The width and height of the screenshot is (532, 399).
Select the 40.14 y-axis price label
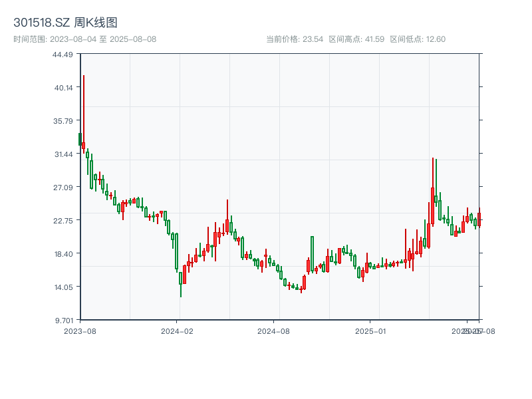(63, 88)
